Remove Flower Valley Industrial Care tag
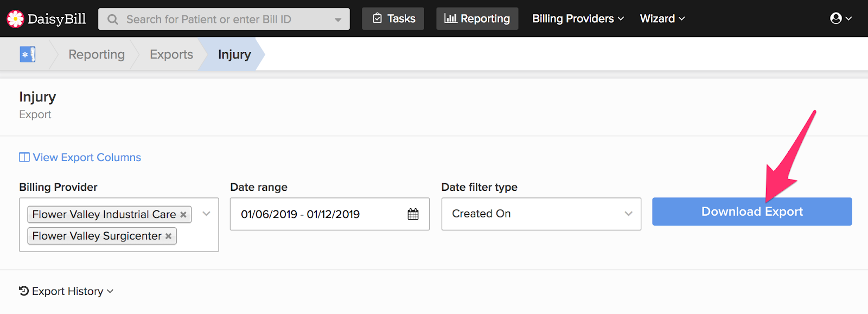This screenshot has width=868, height=314. 183,215
